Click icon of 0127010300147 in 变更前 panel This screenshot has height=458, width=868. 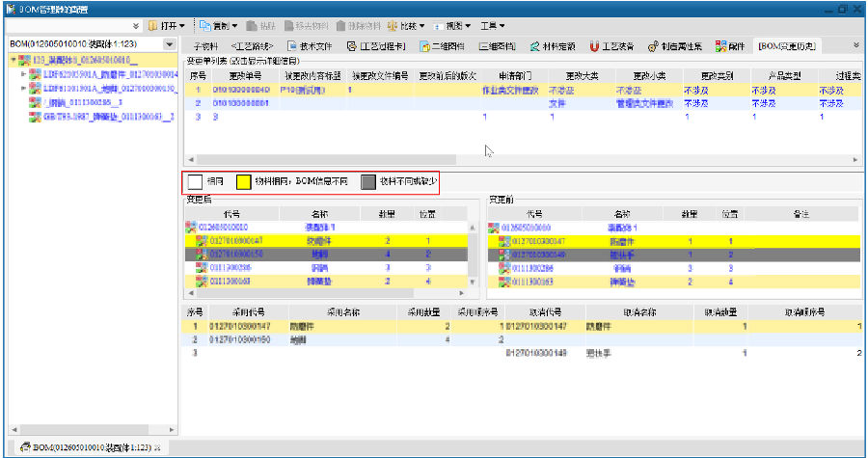[504, 241]
